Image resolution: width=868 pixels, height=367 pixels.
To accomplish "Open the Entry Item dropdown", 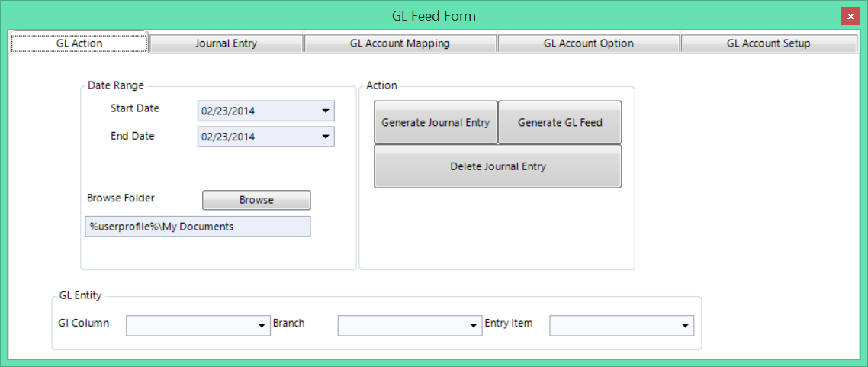I will [621, 326].
